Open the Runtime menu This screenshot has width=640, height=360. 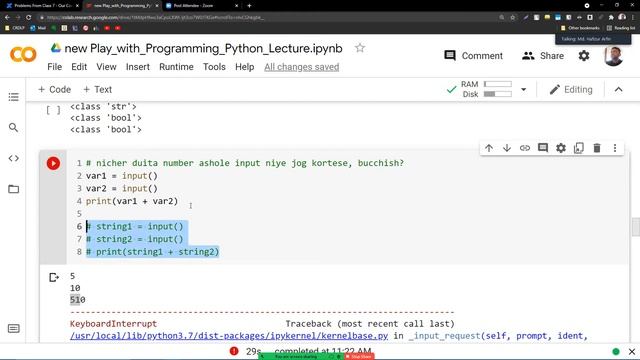click(176, 67)
